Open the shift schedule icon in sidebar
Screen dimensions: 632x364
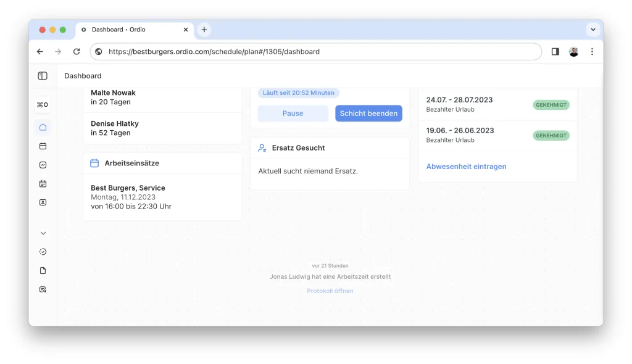pos(43,184)
